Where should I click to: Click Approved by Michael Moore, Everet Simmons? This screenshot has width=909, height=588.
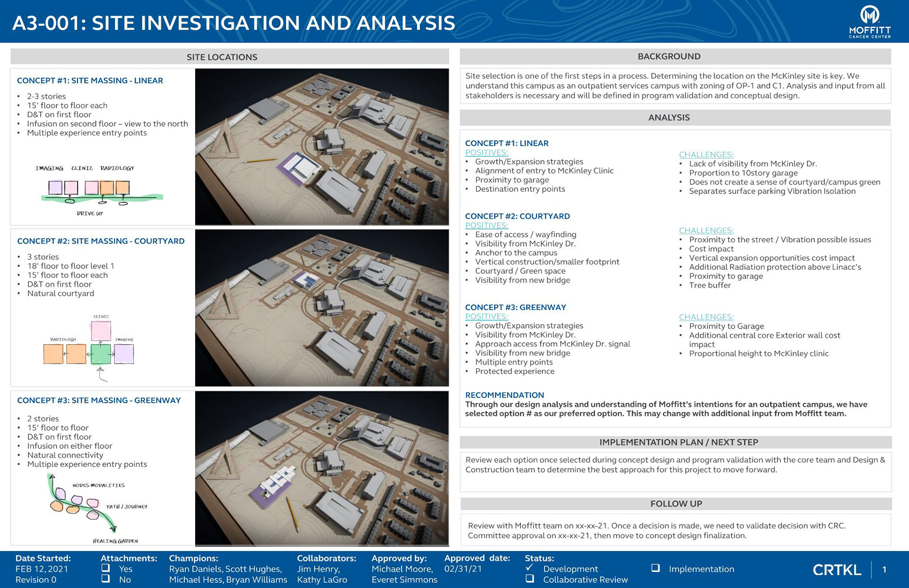click(x=404, y=574)
